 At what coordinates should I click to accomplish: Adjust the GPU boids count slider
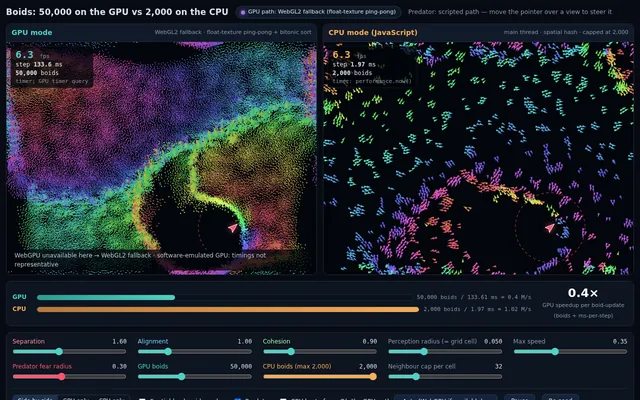195,376
